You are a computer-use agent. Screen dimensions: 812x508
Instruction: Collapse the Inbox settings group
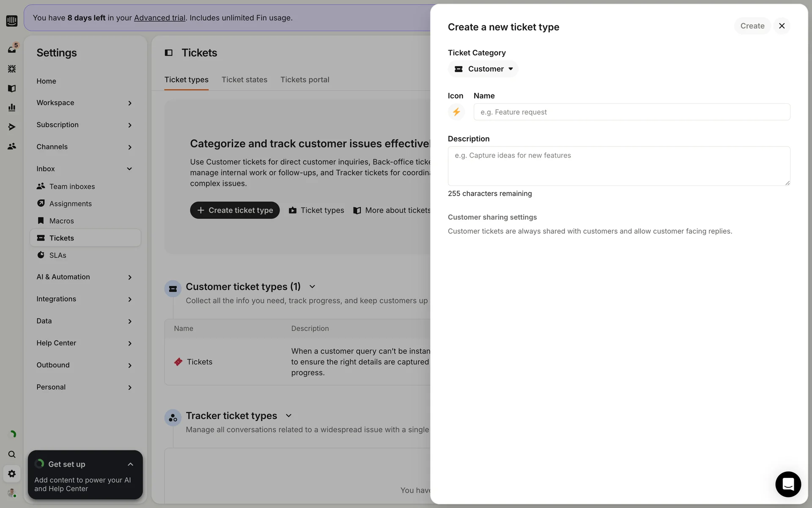point(129,169)
